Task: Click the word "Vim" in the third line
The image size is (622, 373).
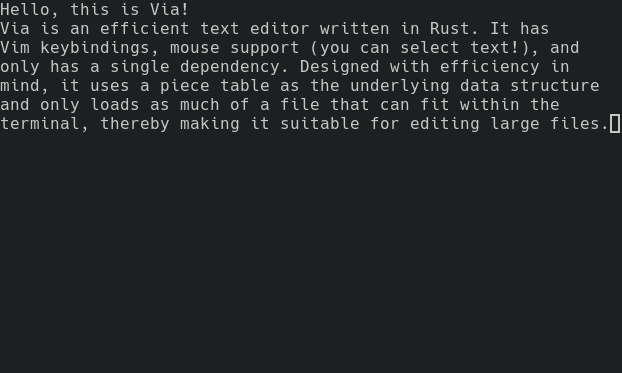Action: click(15, 48)
